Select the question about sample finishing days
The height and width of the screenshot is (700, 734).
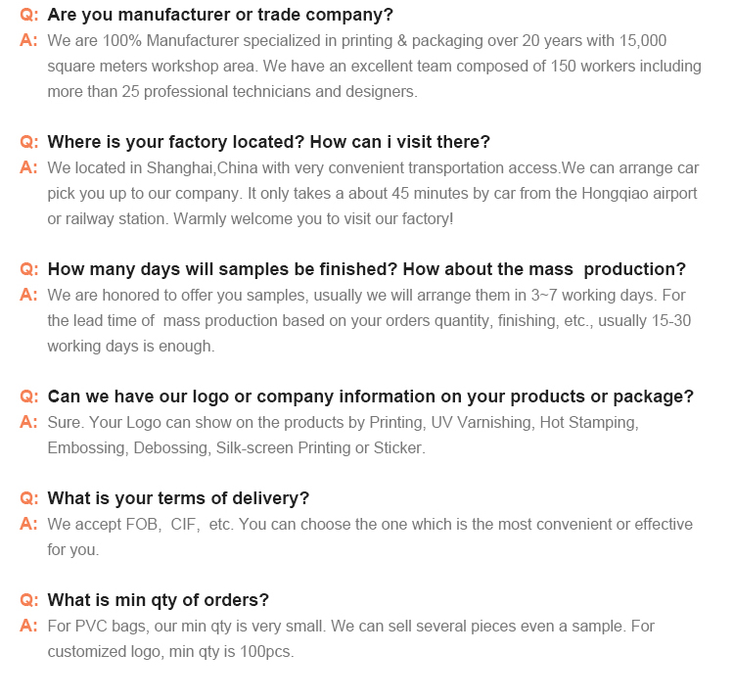[x=366, y=269]
